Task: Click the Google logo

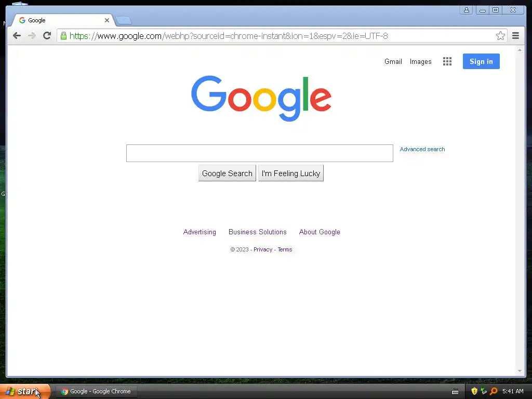Action: tap(261, 98)
